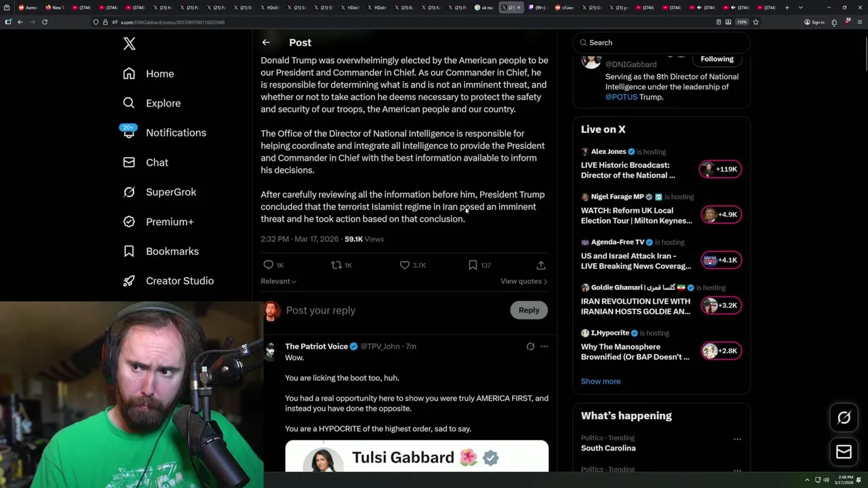868x488 pixels.
Task: Click the Bookmarks ribbon icon
Action: tap(129, 251)
